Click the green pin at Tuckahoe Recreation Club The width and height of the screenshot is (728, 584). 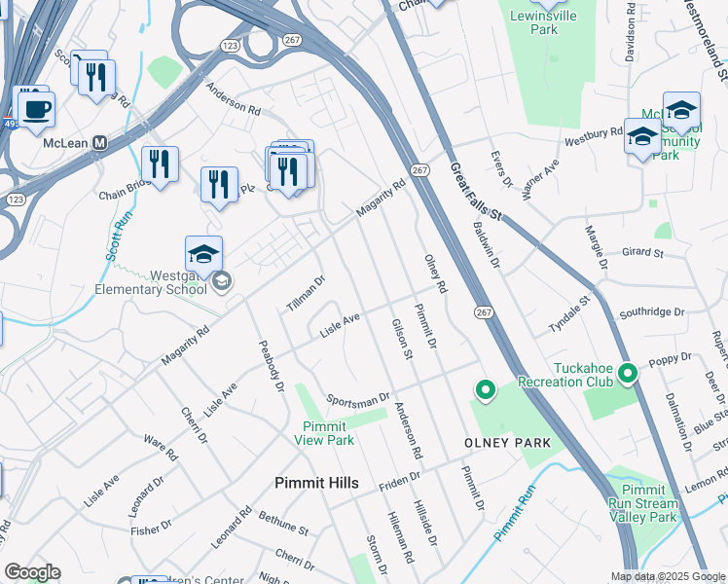point(628,374)
